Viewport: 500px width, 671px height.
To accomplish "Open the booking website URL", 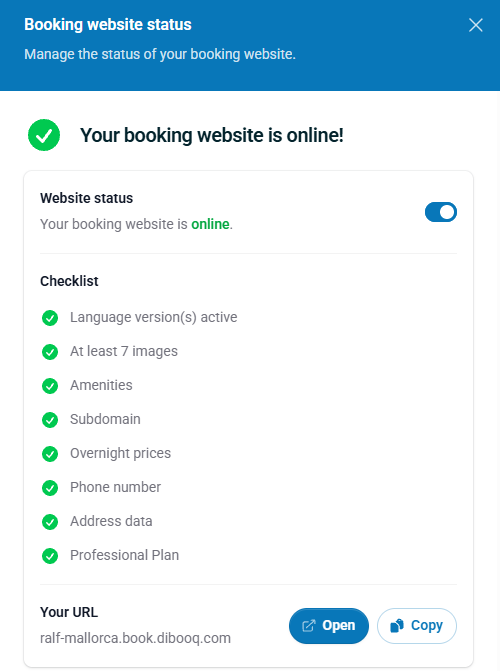I will (x=329, y=626).
